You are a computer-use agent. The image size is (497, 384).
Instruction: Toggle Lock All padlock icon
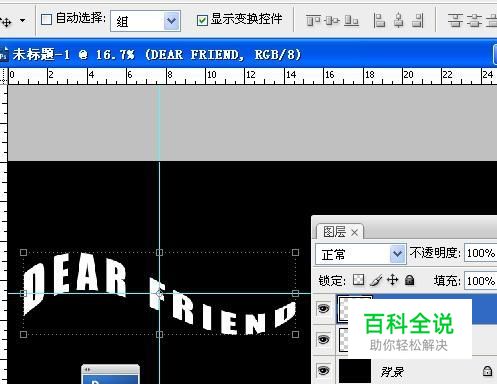[410, 280]
